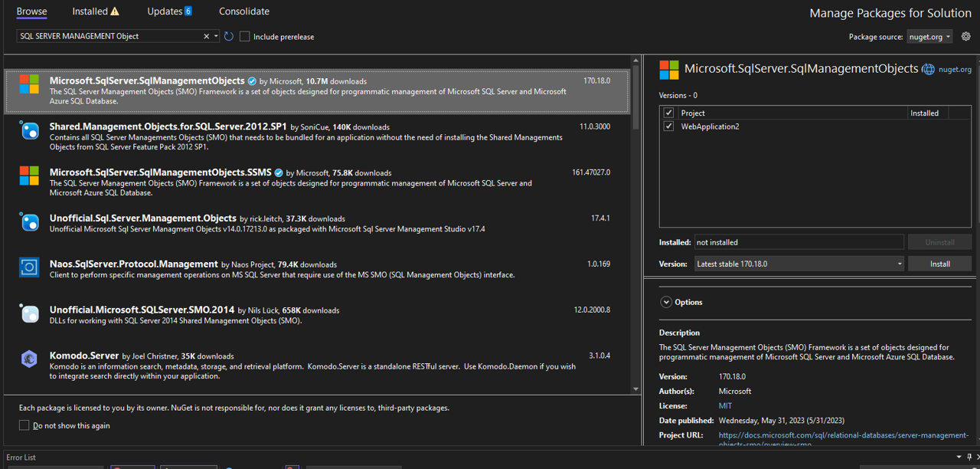The height and width of the screenshot is (469, 980).
Task: Click the scroll-up arrow of package list
Action: click(635, 60)
